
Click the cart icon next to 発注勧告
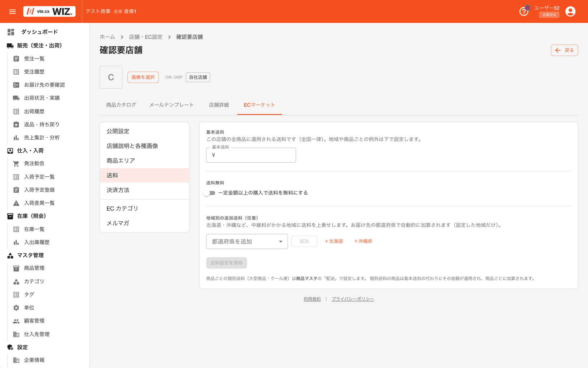coord(16,163)
